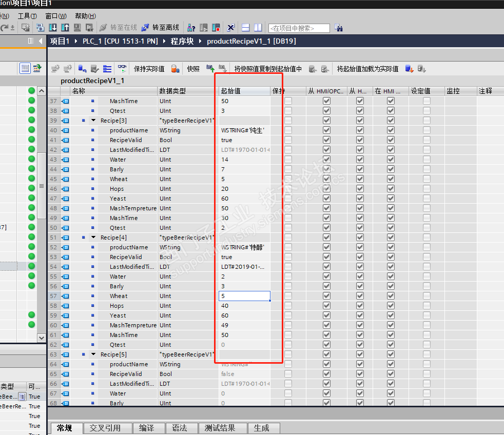This screenshot has height=435, width=504.
Task: Click the check-marked update interface icon
Action: [x=95, y=68]
